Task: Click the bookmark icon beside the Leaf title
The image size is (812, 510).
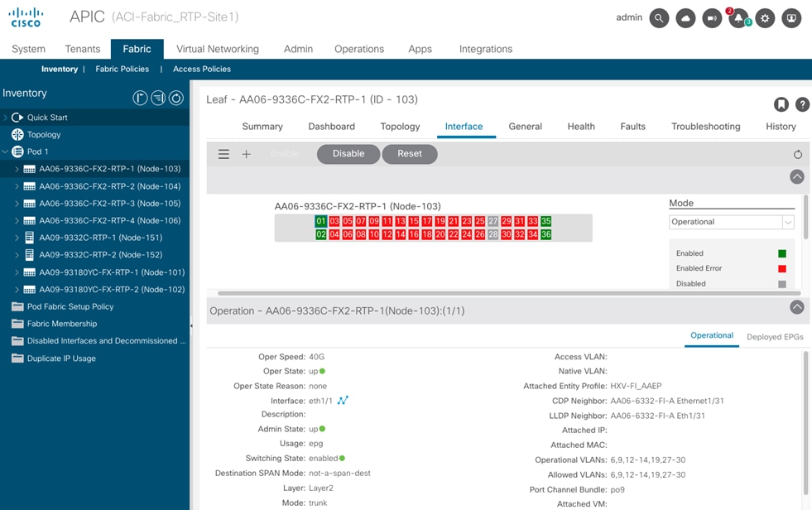Action: [781, 103]
